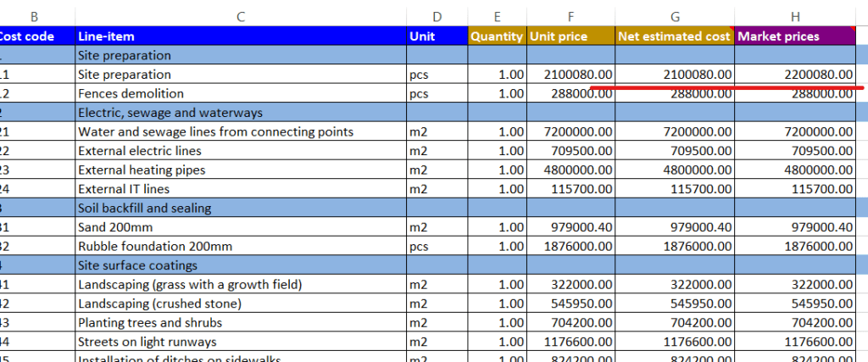The image size is (868, 362).
Task: Click the "pcs" unit of Rubble foundation 200mm
Action: [437, 247]
